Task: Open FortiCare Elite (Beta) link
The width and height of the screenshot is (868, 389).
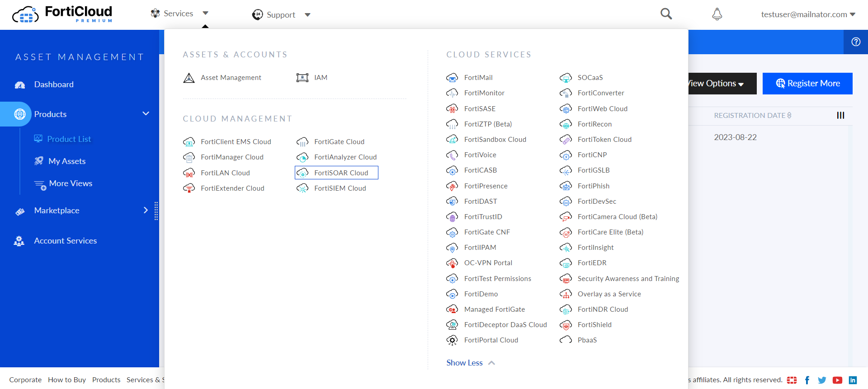Action: tap(610, 232)
